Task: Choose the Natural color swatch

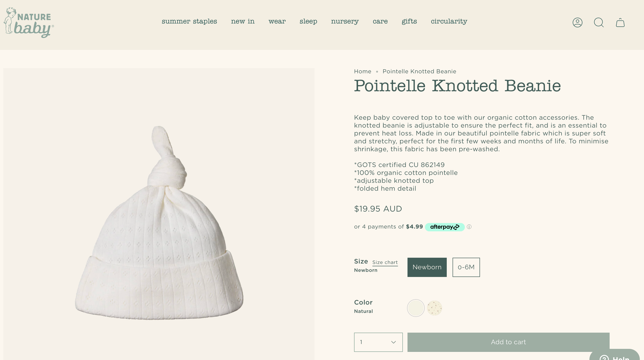Action: [415, 308]
